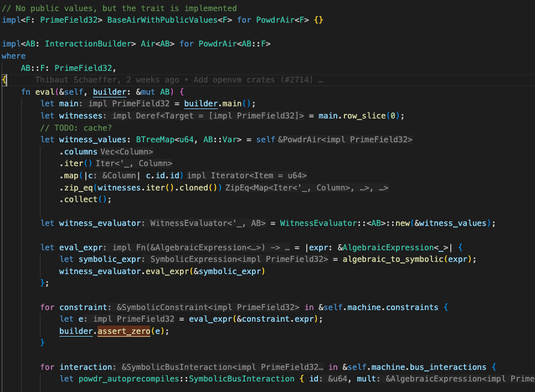Click self.machine.bus_interactions expression

[416, 367]
